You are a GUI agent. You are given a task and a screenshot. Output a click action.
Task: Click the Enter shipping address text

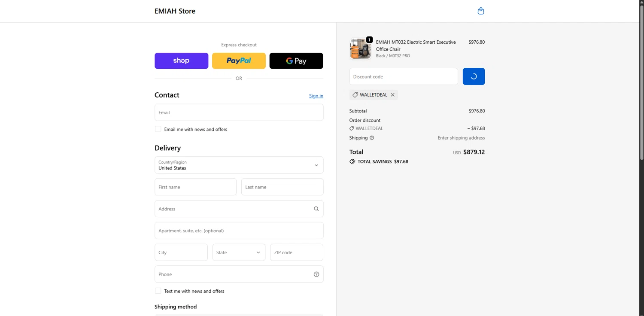coord(461,138)
